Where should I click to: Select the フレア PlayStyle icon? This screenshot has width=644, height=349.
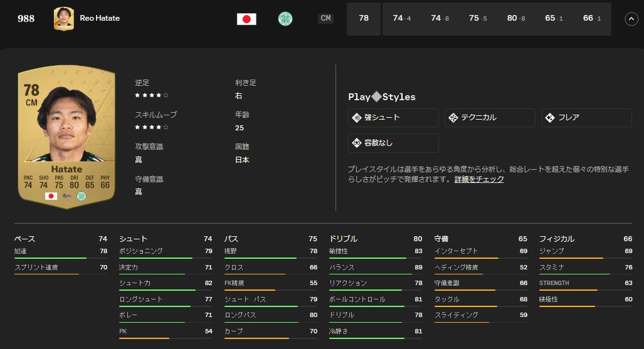(x=550, y=118)
